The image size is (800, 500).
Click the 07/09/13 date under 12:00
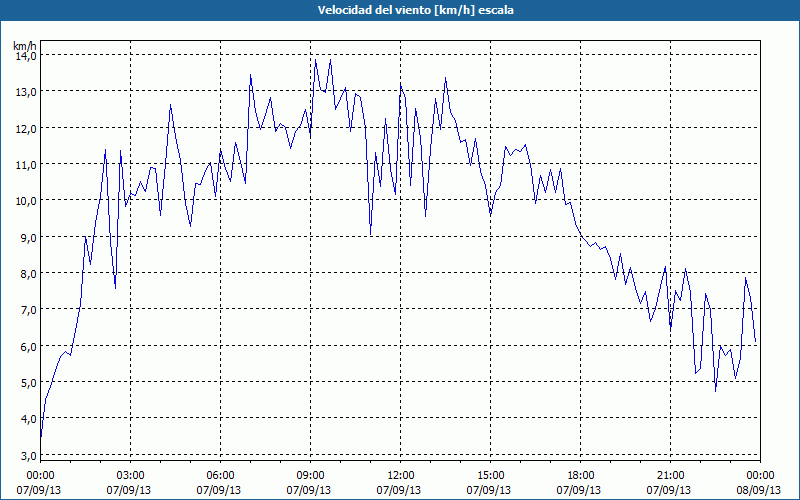click(398, 490)
